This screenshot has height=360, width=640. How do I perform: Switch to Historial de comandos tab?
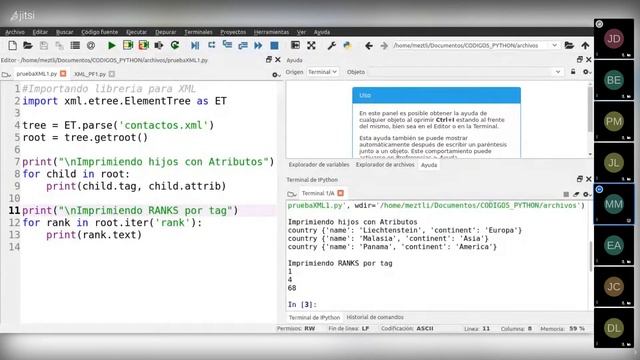[375, 317]
